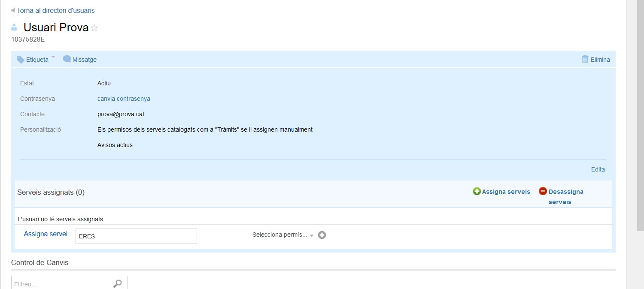Click the Etiqueta tag icon
644x289 pixels.
[x=21, y=60]
